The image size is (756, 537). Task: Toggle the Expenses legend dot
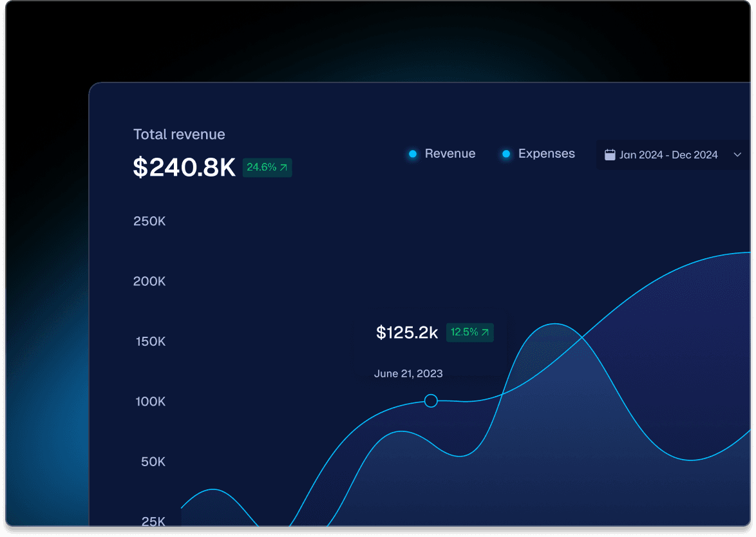[506, 154]
